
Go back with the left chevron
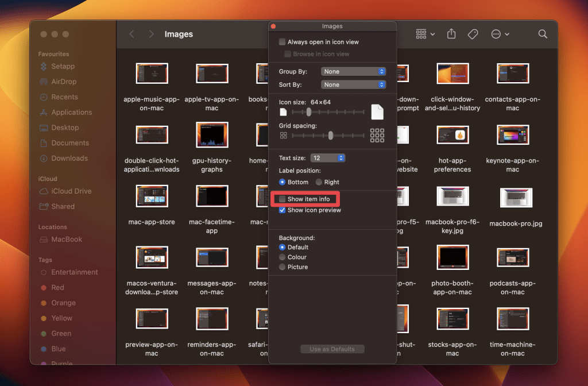coord(131,34)
